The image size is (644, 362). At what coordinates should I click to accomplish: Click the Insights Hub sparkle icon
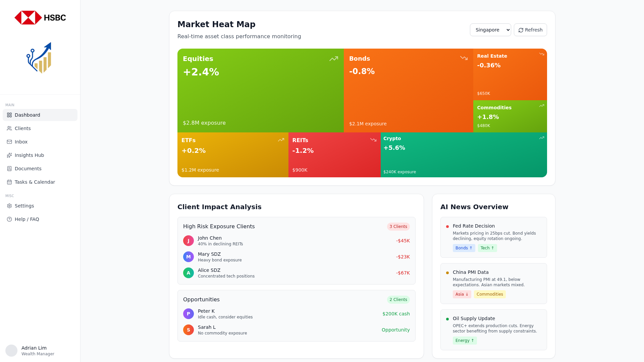tap(9, 155)
